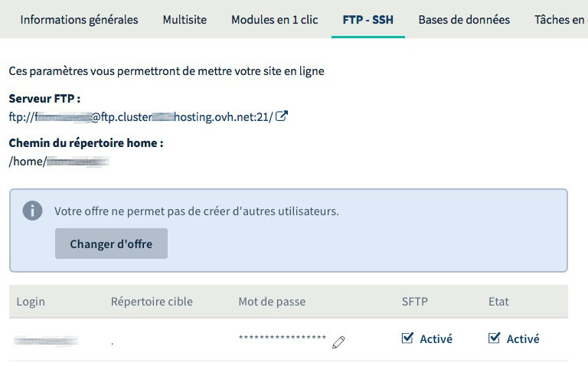Viewport: 588px width, 366px height.
Task: Click the external link icon beside FTP server
Action: coord(282,117)
